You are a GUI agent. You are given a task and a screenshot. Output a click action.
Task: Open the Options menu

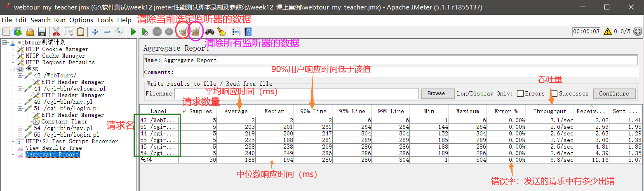[81, 20]
